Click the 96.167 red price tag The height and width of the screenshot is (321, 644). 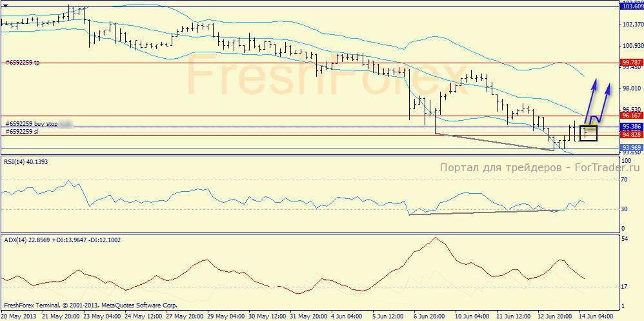coord(631,116)
